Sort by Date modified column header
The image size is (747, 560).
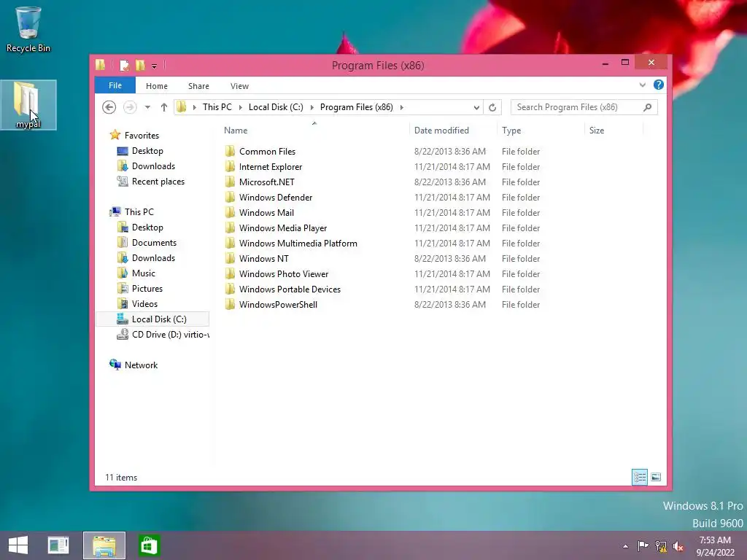pyautogui.click(x=441, y=130)
